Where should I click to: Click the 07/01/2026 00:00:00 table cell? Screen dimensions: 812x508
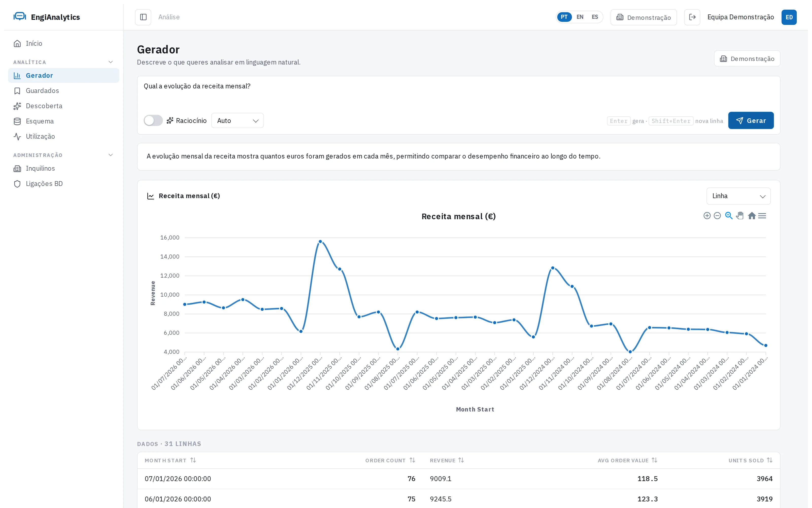178,479
